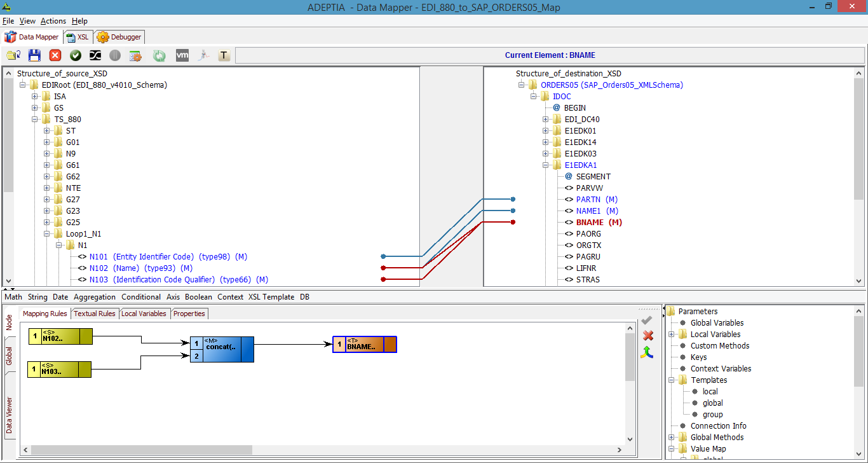Switch to the Debugger tab
This screenshot has width=868, height=463.
(x=119, y=37)
